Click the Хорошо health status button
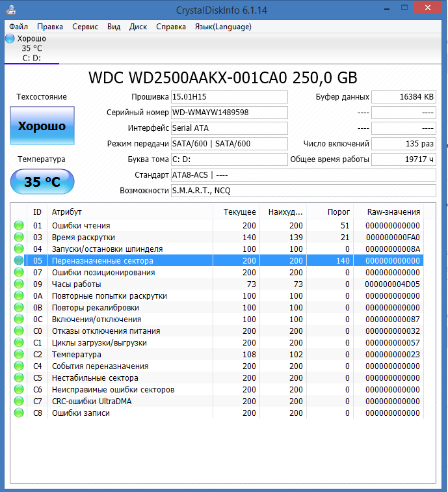Image resolution: width=448 pixels, height=492 pixels. click(x=42, y=126)
